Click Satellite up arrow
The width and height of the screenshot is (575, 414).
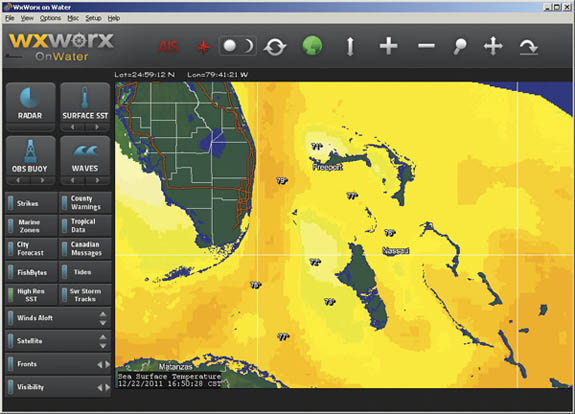coord(103,337)
